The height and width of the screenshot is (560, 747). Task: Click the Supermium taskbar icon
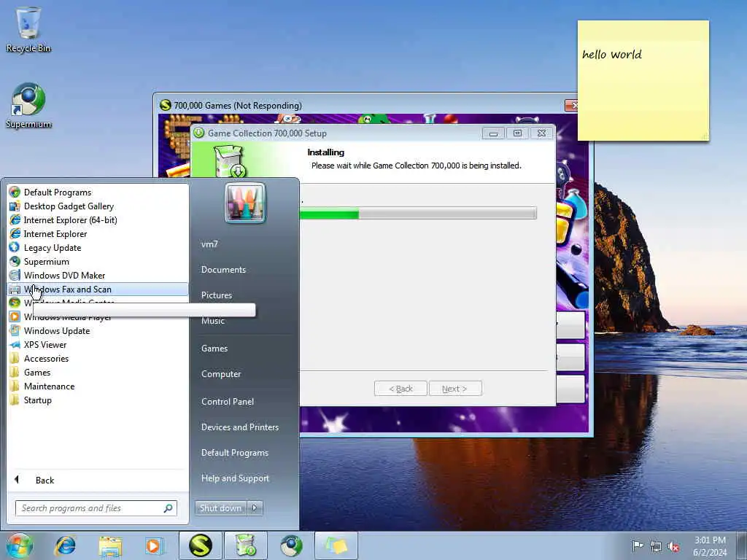point(291,545)
